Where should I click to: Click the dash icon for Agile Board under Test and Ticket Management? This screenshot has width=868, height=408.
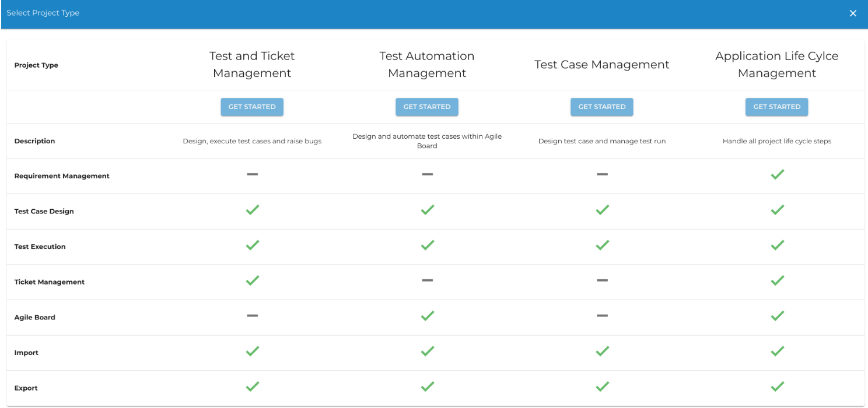(x=252, y=316)
